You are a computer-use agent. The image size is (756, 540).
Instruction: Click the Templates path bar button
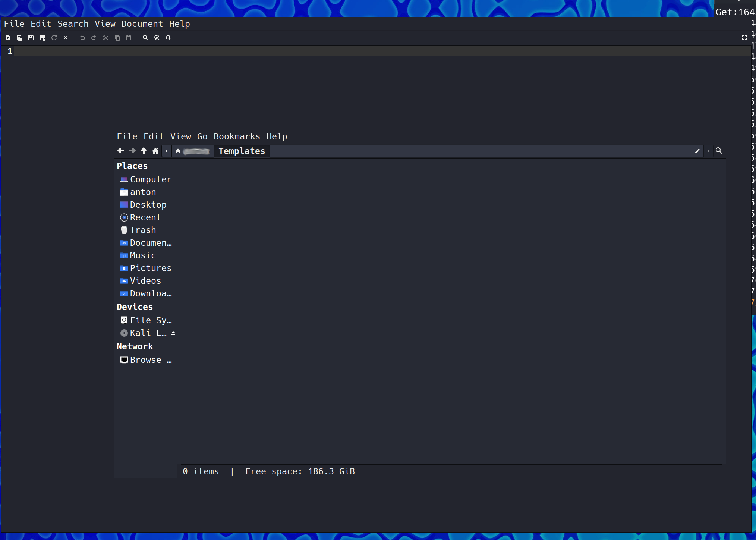point(242,151)
